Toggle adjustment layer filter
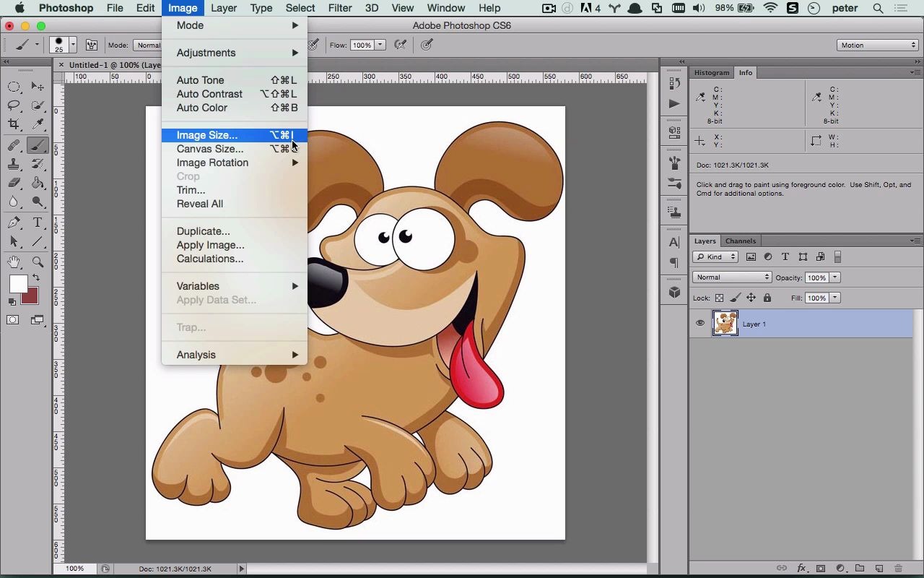 (x=768, y=257)
